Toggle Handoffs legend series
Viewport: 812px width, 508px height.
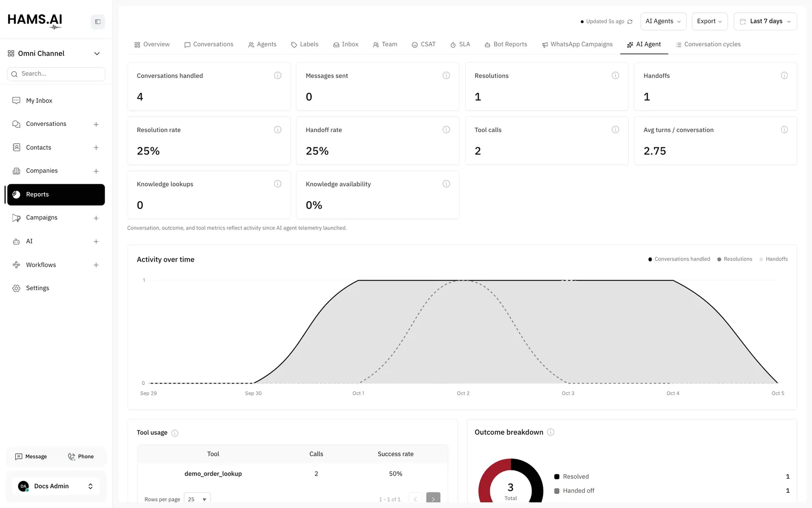(773, 259)
